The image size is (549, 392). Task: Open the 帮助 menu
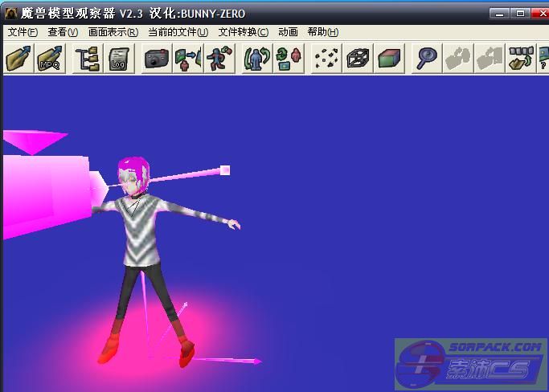coord(322,32)
